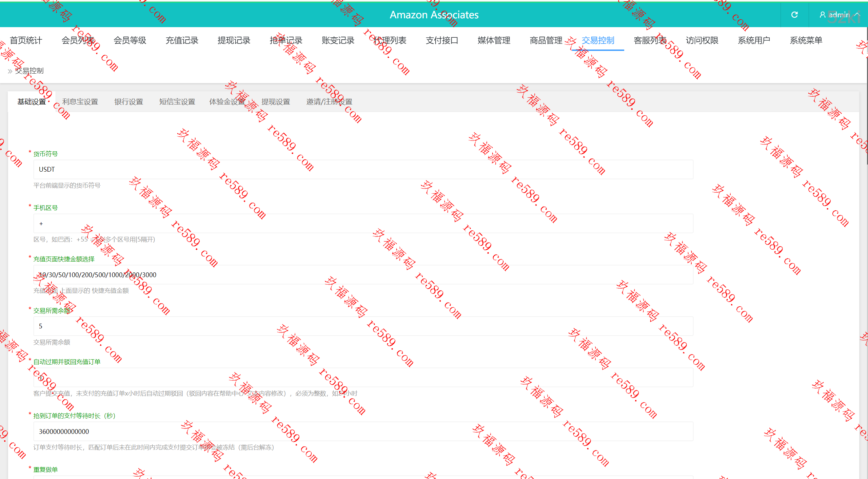Select 支付接口 navigation item
868x479 pixels.
point(442,40)
